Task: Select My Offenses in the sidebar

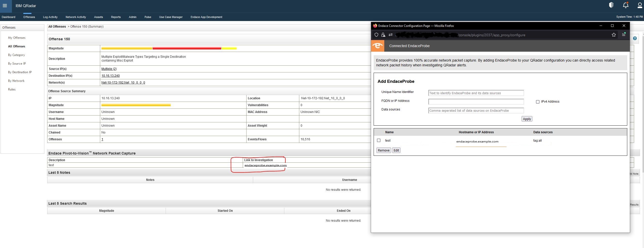Action: [x=17, y=38]
